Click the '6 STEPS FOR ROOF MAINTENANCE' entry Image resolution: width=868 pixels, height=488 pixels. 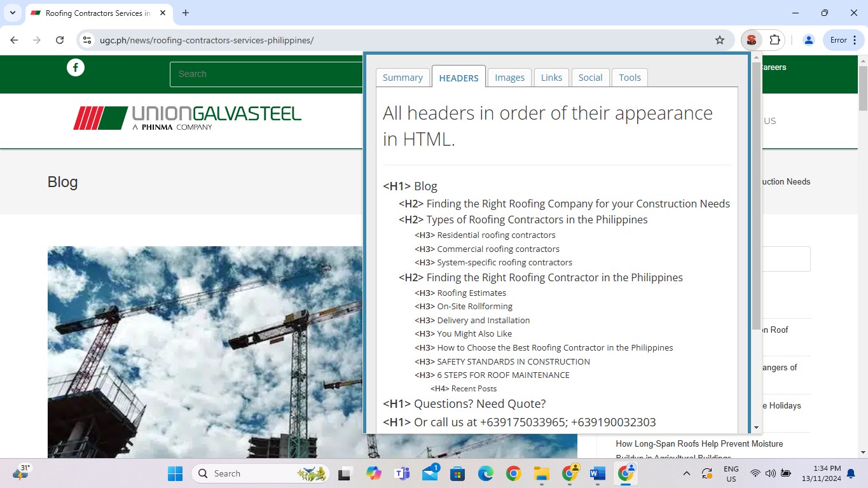coord(492,375)
